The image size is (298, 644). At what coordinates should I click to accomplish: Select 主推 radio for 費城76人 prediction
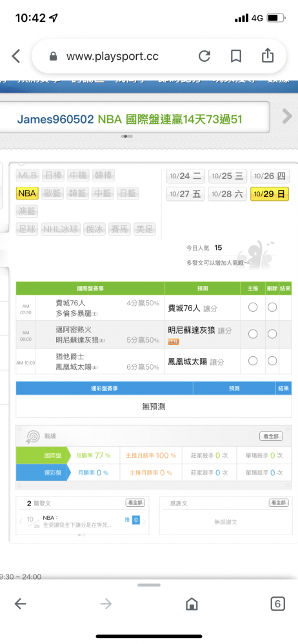(253, 307)
